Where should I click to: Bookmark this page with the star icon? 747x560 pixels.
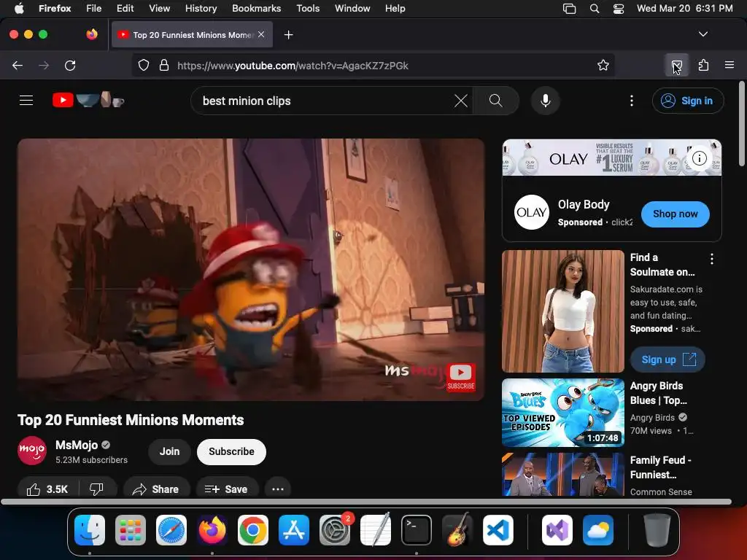(603, 65)
